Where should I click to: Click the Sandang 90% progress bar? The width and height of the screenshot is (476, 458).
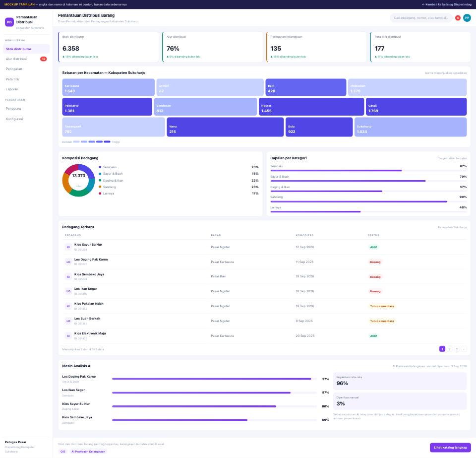[368, 201]
